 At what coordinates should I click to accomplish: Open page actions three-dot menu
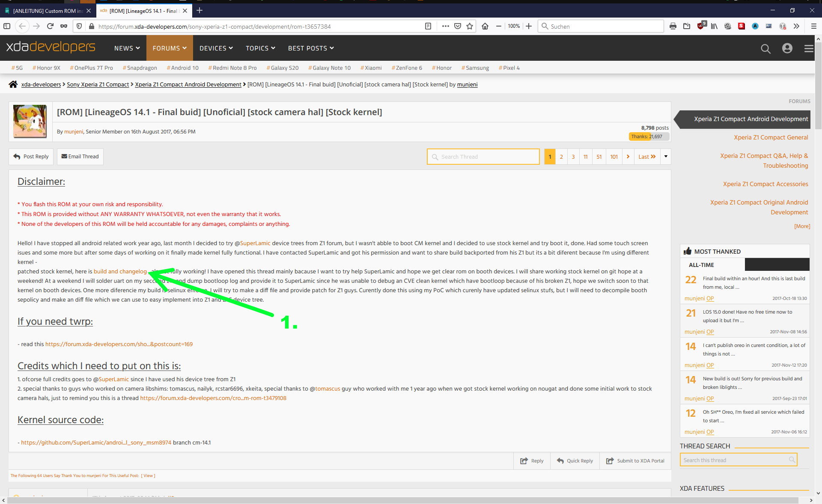(x=446, y=26)
